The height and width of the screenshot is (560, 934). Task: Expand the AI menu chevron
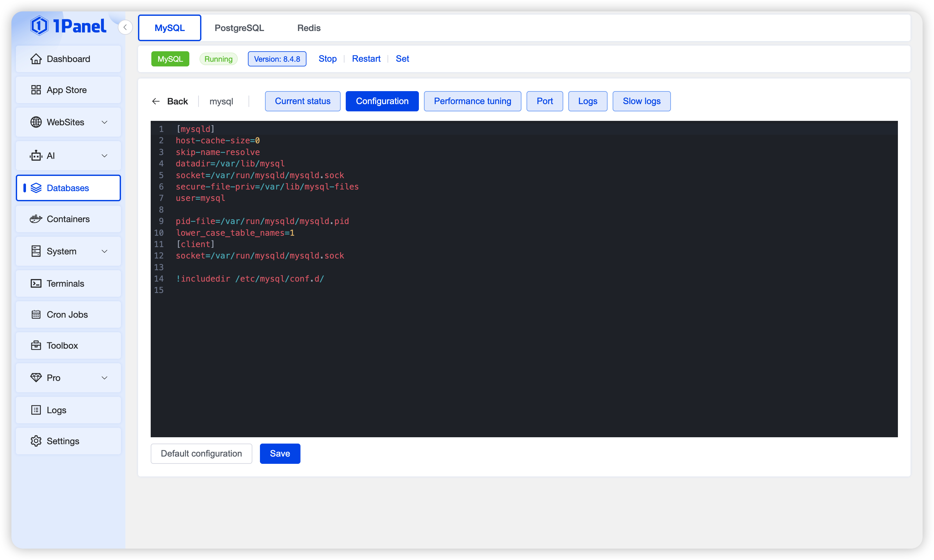[x=104, y=155]
